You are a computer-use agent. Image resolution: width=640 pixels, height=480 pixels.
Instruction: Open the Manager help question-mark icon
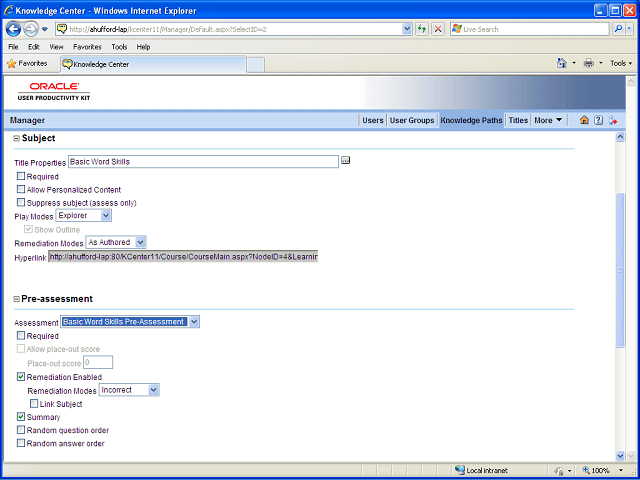click(x=598, y=120)
